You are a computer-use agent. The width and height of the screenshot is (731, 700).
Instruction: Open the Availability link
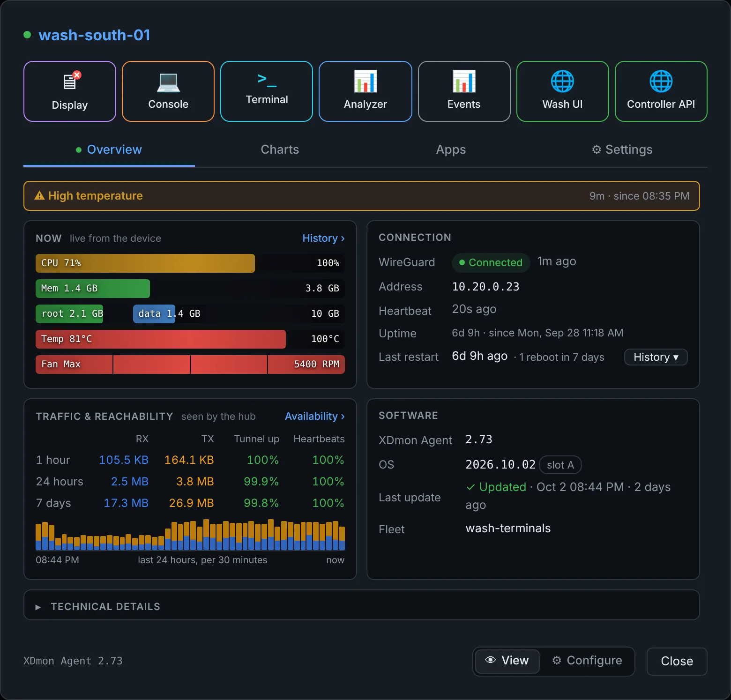(x=315, y=417)
